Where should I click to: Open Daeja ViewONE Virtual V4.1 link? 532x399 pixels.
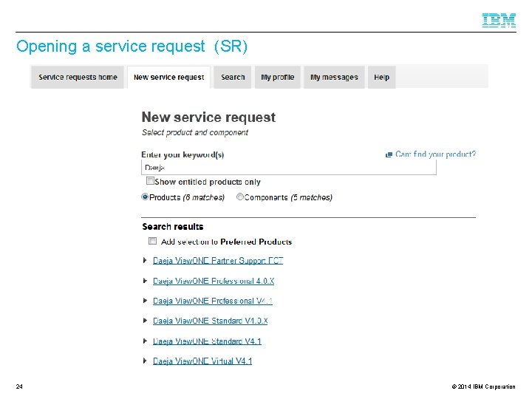click(202, 361)
